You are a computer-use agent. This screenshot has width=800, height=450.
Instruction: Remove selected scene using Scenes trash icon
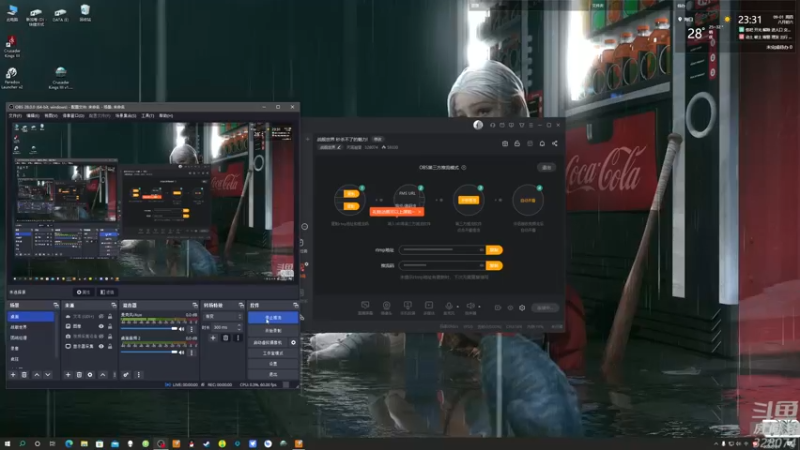[24, 374]
